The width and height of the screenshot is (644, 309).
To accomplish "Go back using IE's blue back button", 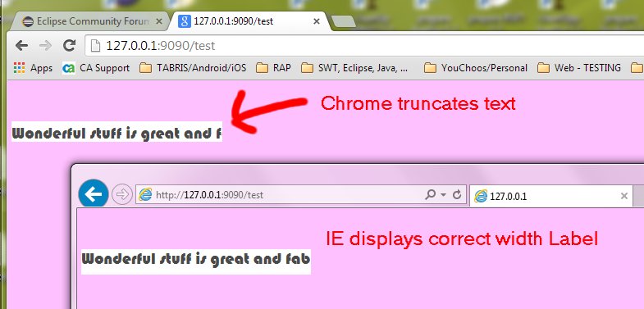I will 94,194.
